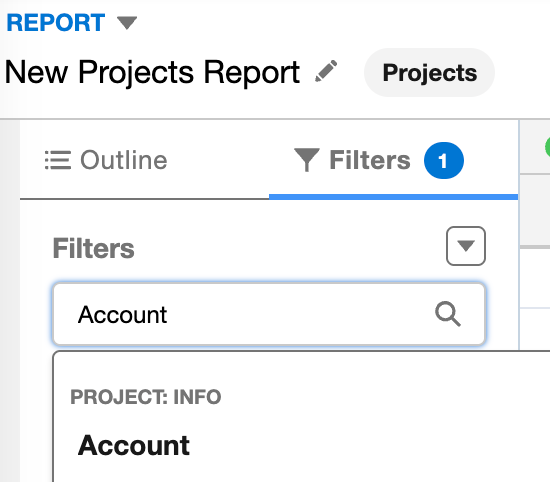Open the REPORT dropdown arrow
550x482 pixels.
(x=127, y=23)
